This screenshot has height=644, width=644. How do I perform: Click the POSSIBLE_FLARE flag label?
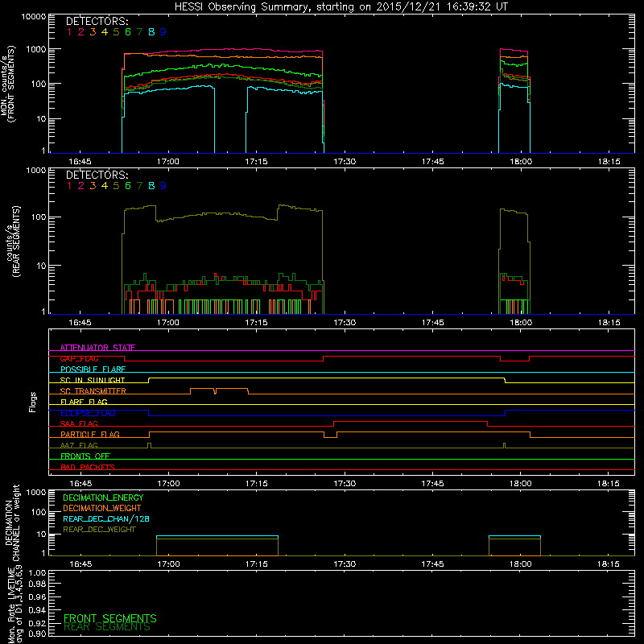93,369
